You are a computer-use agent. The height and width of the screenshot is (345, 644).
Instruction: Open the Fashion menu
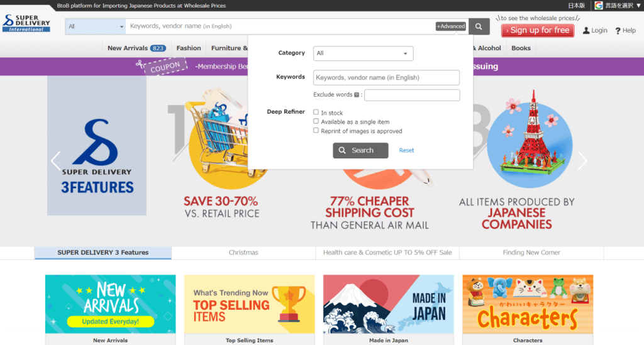[189, 48]
